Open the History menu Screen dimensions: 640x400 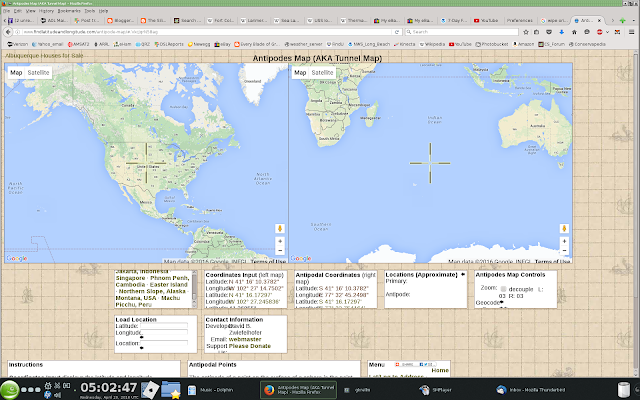[x=46, y=11]
